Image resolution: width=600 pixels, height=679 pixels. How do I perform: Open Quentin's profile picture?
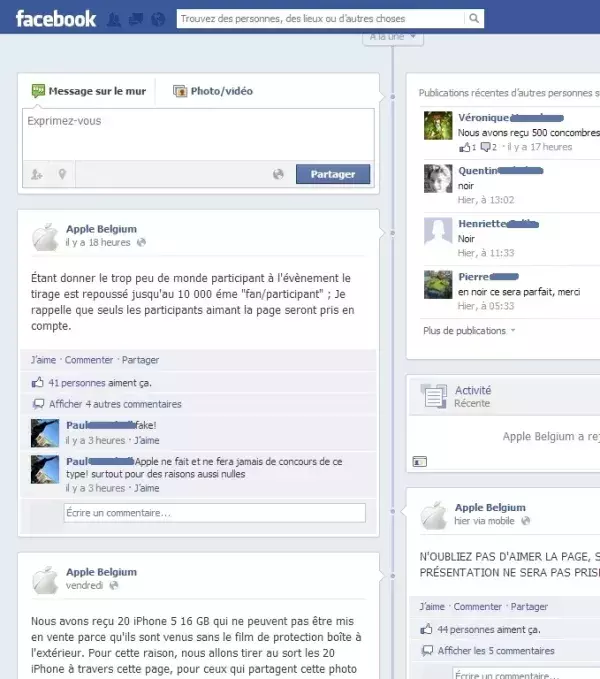(x=438, y=178)
